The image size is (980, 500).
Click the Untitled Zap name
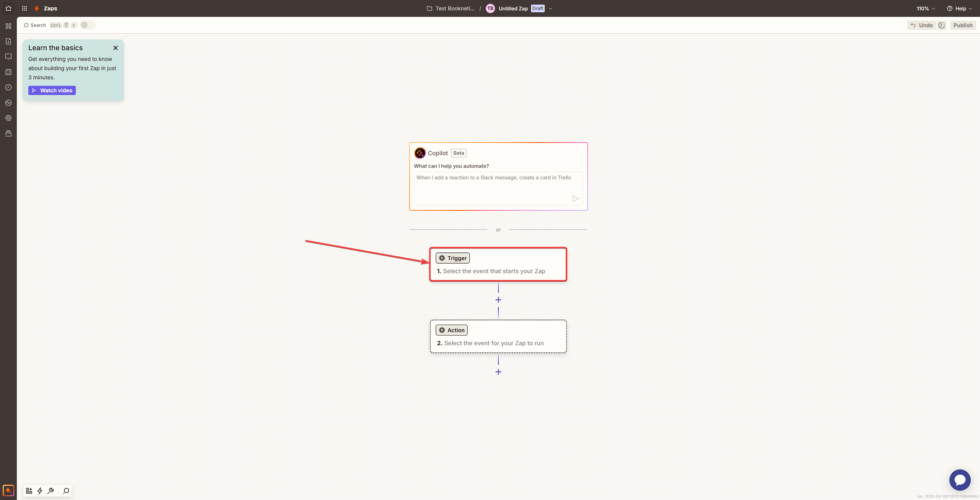[513, 8]
